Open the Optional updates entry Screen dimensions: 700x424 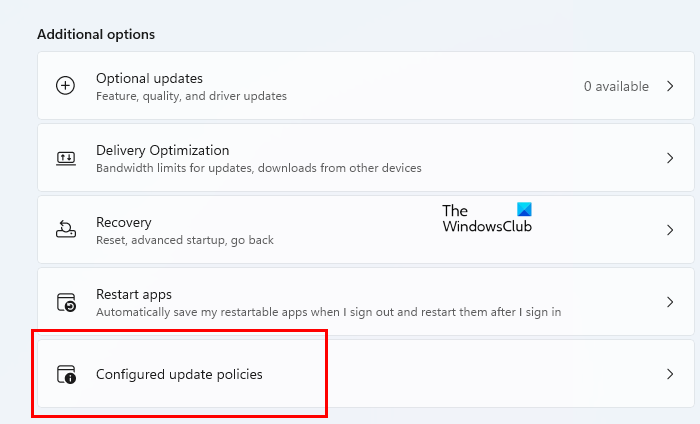[149, 78]
